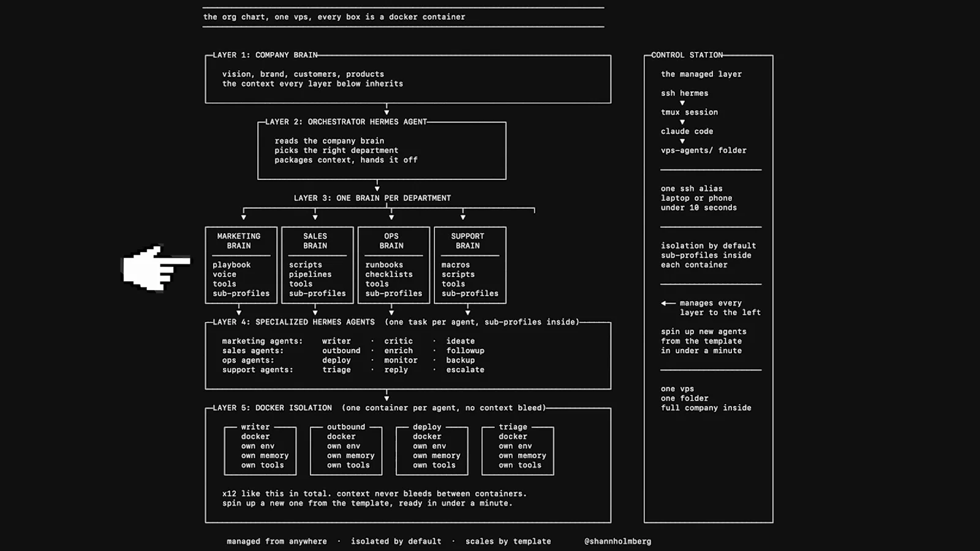Screen dimensions: 980x551
Task: Click the @shannholmberg handle
Action: coord(617,541)
